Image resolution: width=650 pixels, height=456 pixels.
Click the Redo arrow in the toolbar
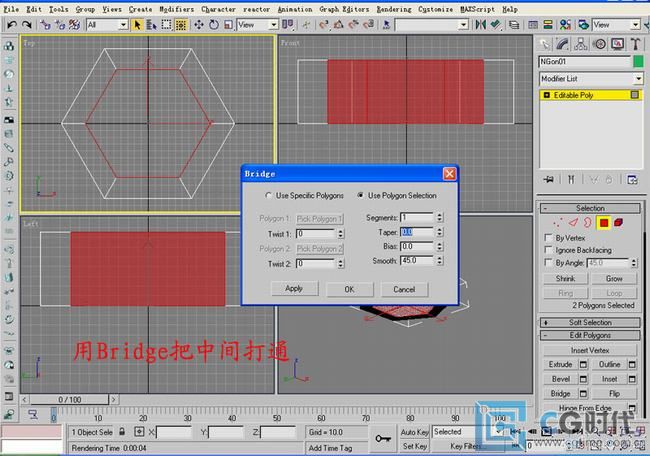[27, 25]
